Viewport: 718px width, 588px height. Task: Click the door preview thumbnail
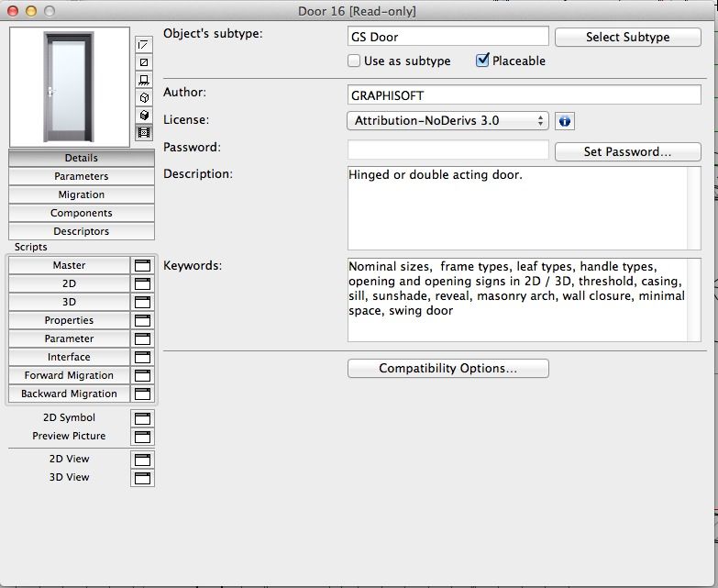pos(70,87)
